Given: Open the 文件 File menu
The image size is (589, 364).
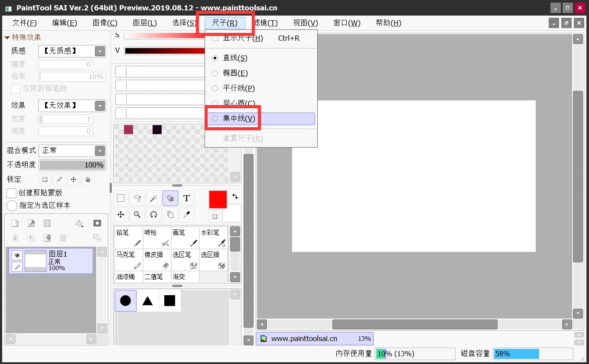Looking at the screenshot, I should 24,23.
